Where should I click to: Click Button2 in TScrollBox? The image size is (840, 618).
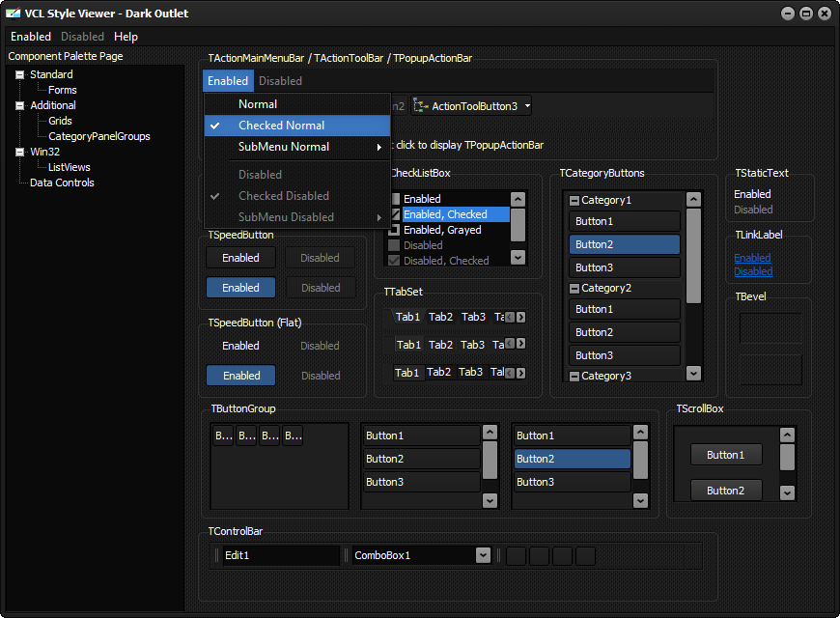point(726,491)
